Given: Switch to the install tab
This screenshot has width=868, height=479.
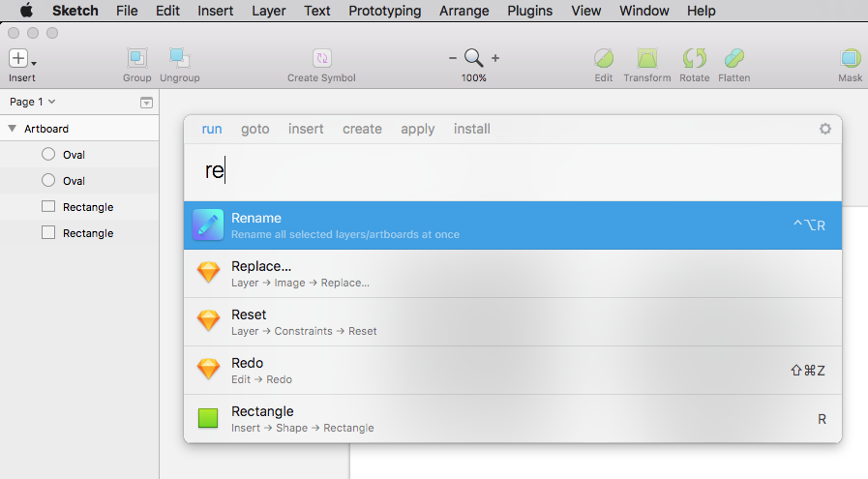Looking at the screenshot, I should tap(471, 129).
